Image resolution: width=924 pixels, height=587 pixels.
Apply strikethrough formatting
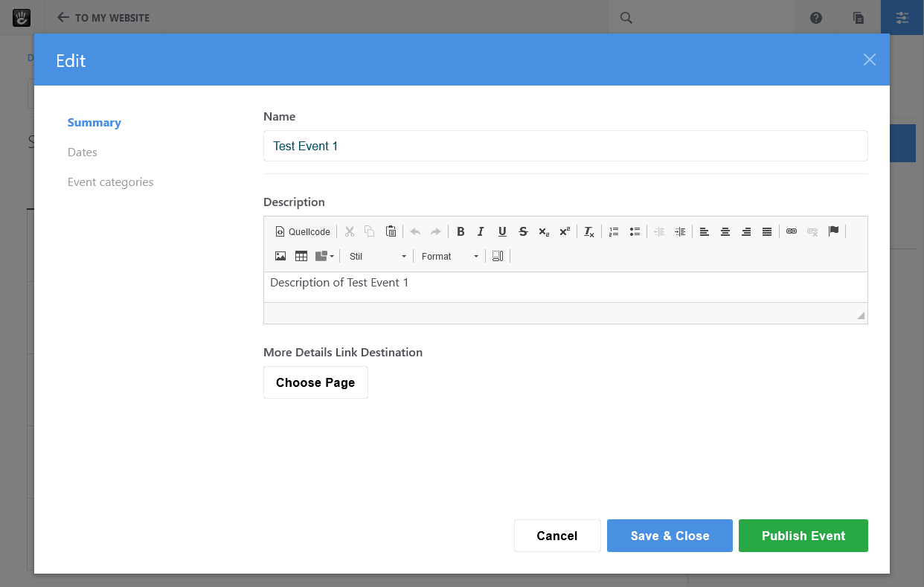[523, 231]
